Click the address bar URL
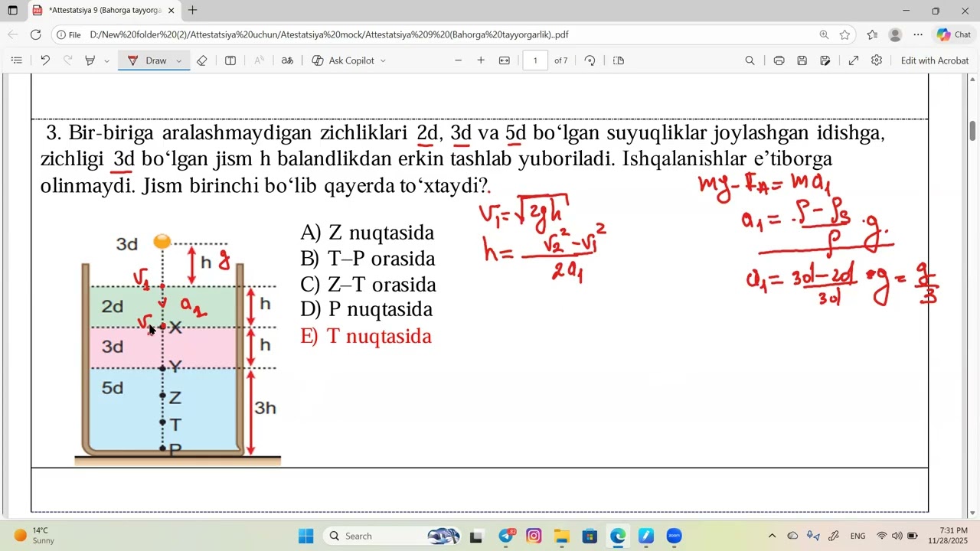 tap(329, 34)
